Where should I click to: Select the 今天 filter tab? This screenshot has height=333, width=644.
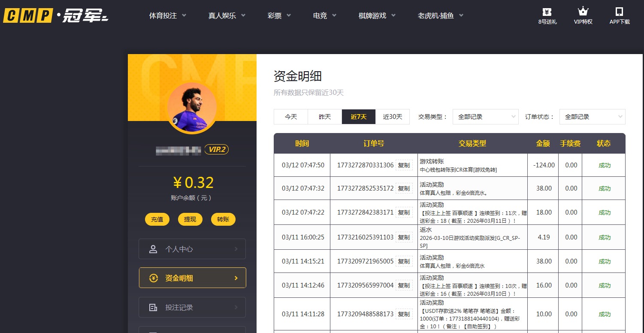click(x=290, y=116)
